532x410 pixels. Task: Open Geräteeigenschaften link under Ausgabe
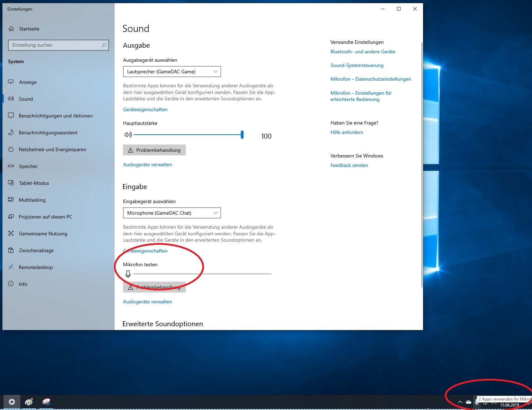pyautogui.click(x=145, y=109)
